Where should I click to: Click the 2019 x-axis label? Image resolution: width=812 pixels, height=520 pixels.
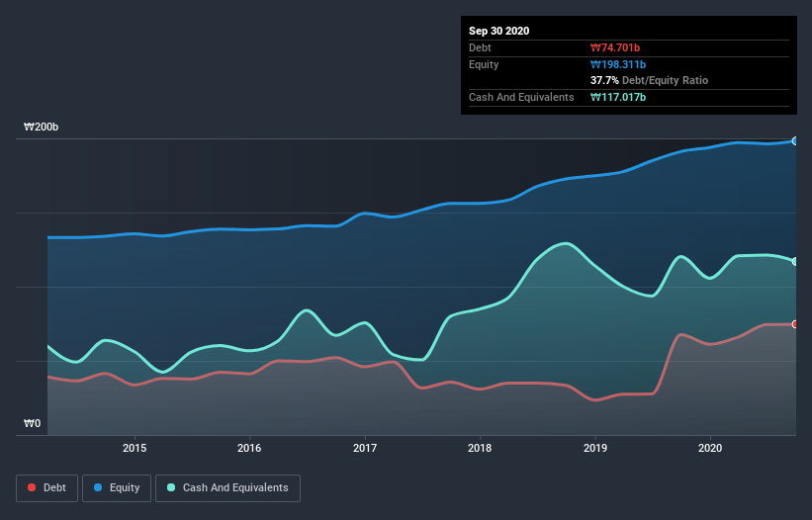point(595,448)
